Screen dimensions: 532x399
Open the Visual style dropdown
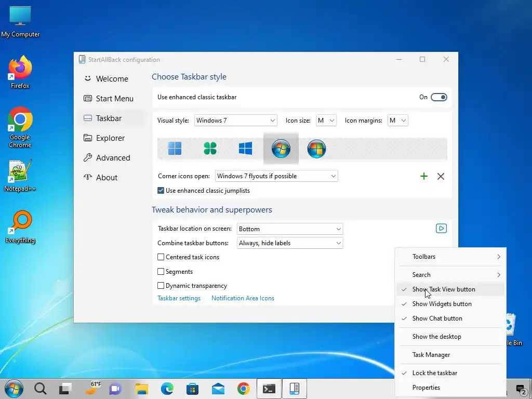235,121
